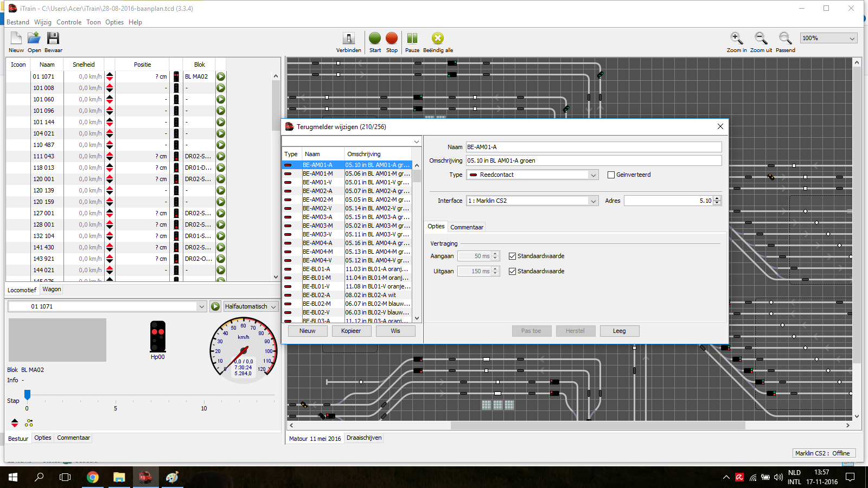Increase the Adres value with stepper
Image resolution: width=868 pixels, height=488 pixels.
(x=717, y=198)
